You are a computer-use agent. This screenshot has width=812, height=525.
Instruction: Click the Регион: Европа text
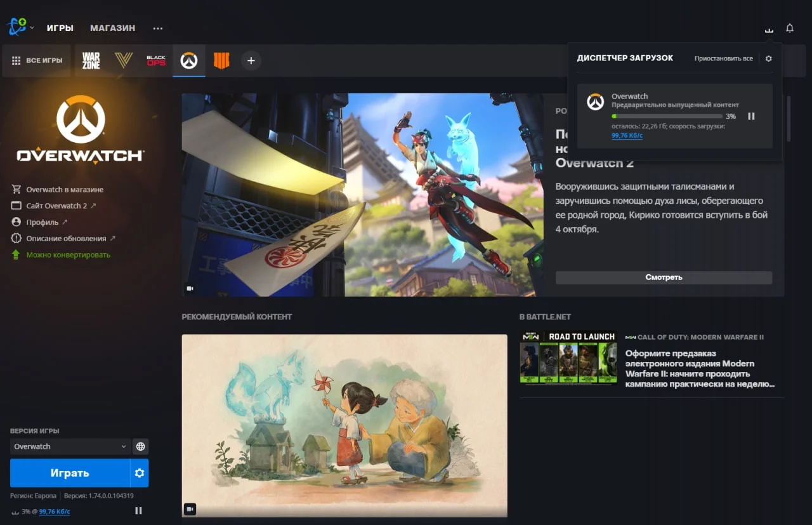pos(33,496)
